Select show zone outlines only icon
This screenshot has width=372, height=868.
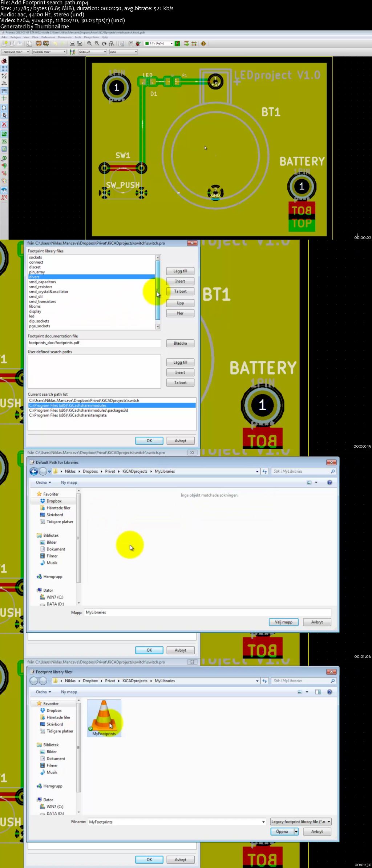(4, 149)
